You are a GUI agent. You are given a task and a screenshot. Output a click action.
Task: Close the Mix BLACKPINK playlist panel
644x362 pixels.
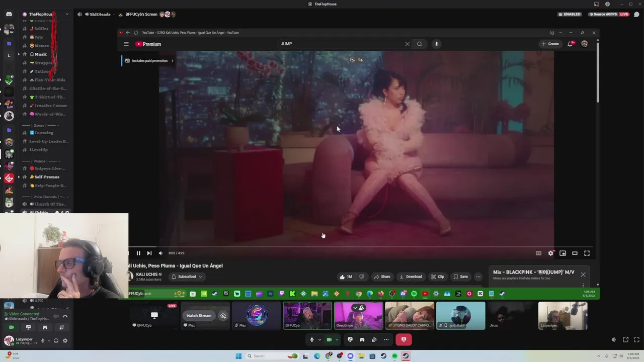583,275
